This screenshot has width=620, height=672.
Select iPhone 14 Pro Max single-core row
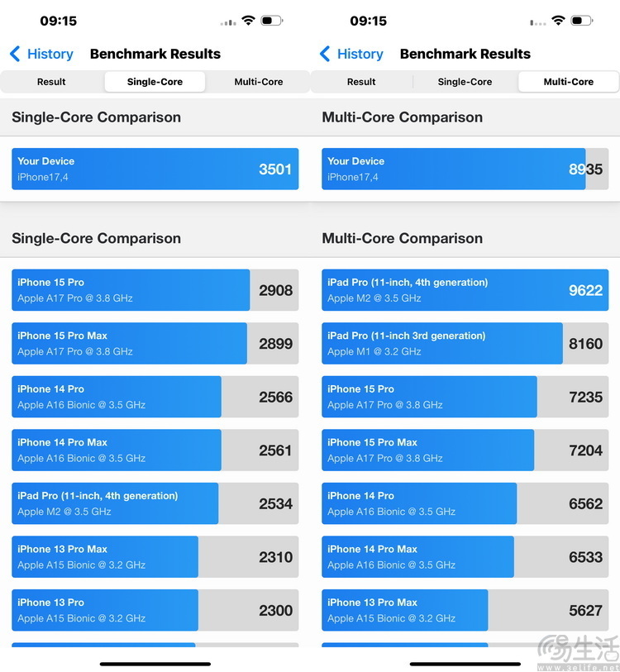155,450
